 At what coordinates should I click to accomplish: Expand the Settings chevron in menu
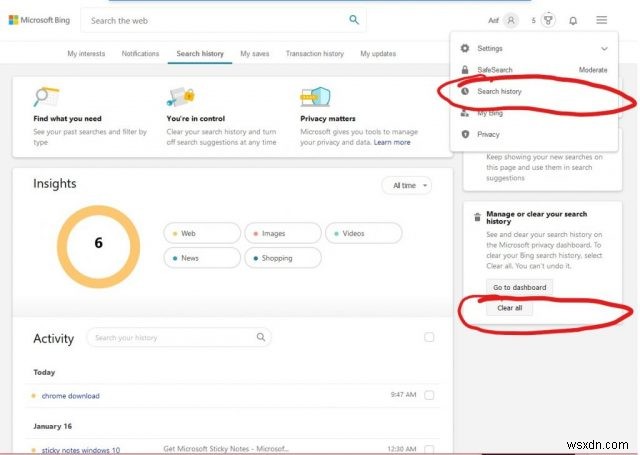(604, 49)
